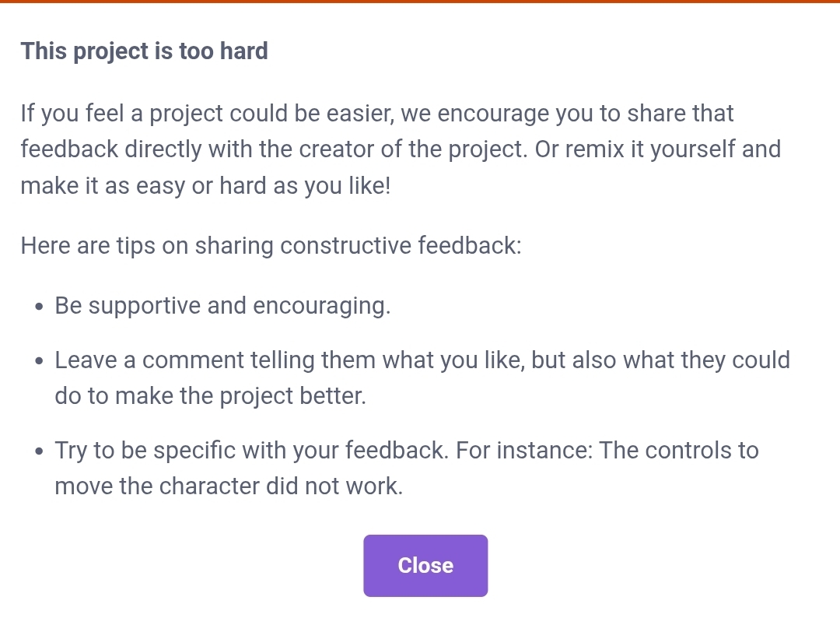
Task: Click the words 'For instance' in the last tip
Action: pyautogui.click(x=524, y=451)
